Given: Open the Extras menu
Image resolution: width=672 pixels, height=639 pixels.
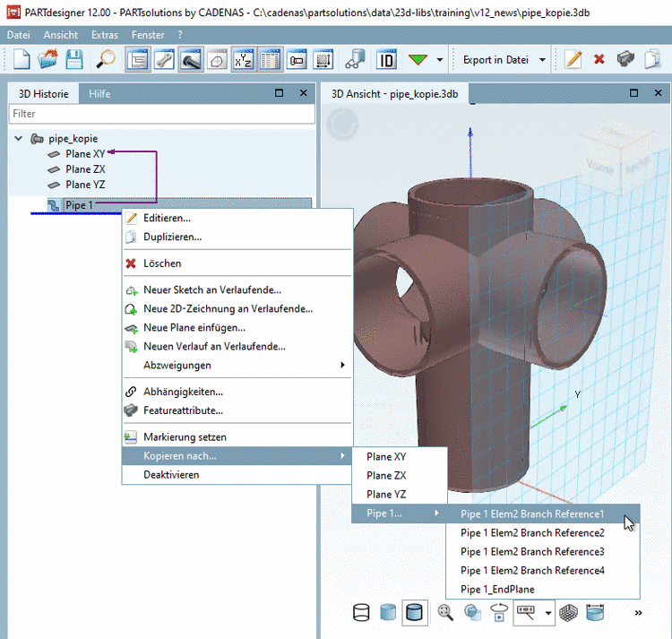Looking at the screenshot, I should pyautogui.click(x=105, y=35).
